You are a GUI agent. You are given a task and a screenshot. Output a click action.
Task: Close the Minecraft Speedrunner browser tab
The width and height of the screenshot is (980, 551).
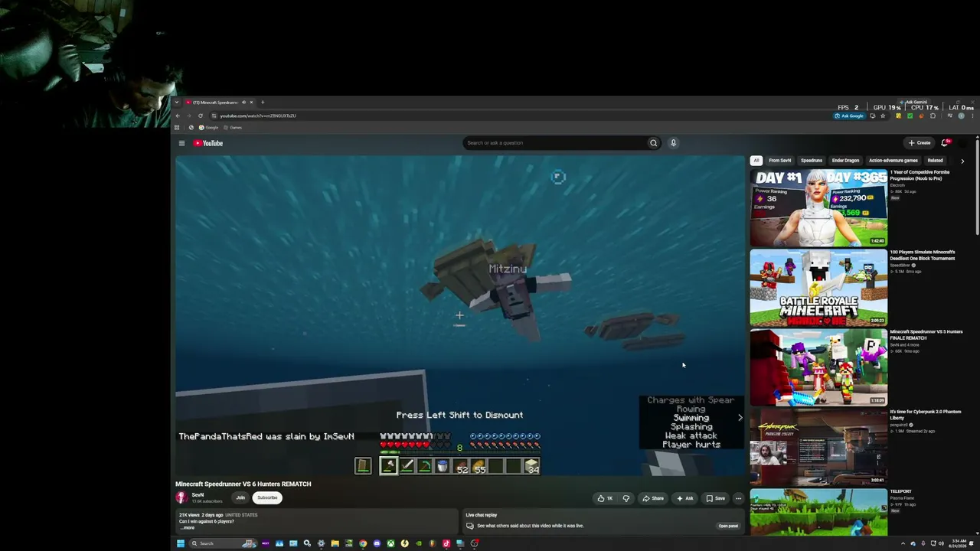[x=251, y=103]
